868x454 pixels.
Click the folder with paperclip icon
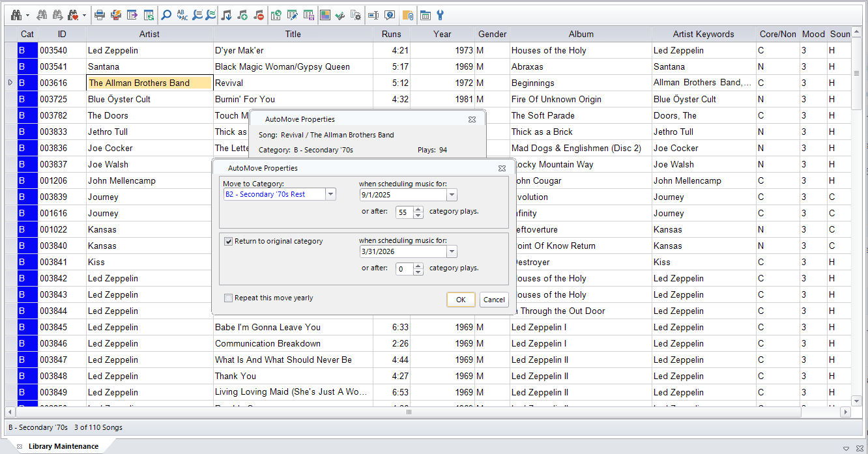coord(408,14)
